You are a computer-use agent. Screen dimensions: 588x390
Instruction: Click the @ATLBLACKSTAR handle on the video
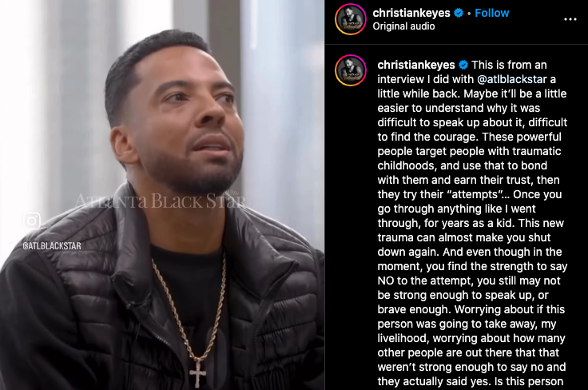tap(52, 246)
